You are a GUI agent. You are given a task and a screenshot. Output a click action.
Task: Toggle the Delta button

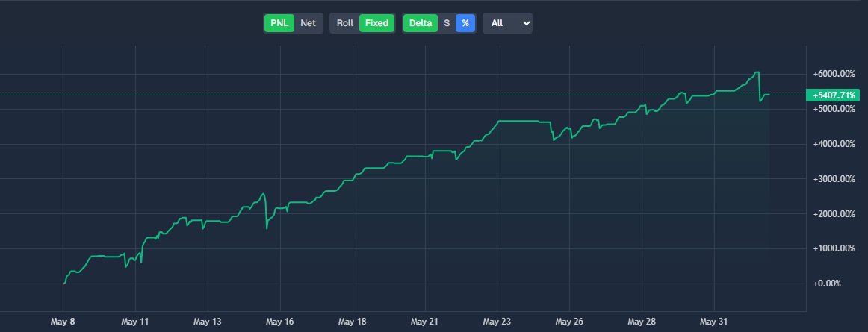coord(421,23)
